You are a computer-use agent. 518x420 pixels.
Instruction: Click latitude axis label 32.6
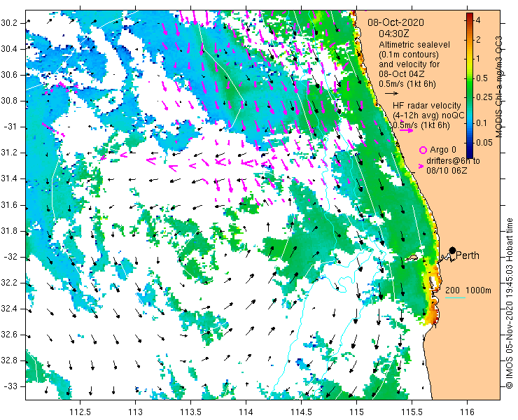click(x=9, y=335)
